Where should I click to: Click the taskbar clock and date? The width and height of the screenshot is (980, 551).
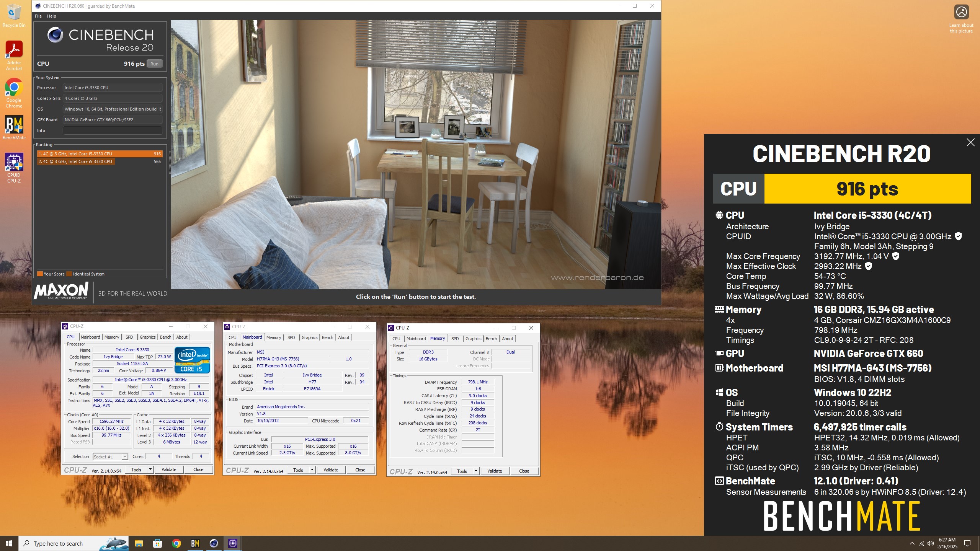click(x=947, y=543)
